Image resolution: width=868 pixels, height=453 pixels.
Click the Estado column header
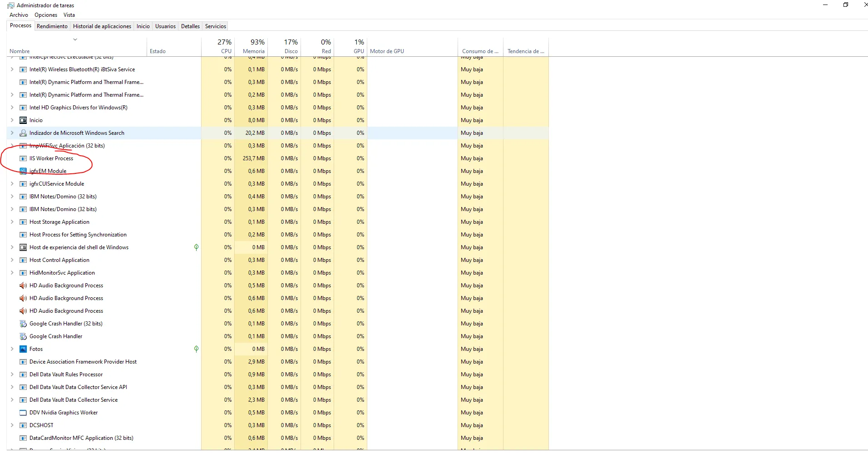(x=174, y=46)
